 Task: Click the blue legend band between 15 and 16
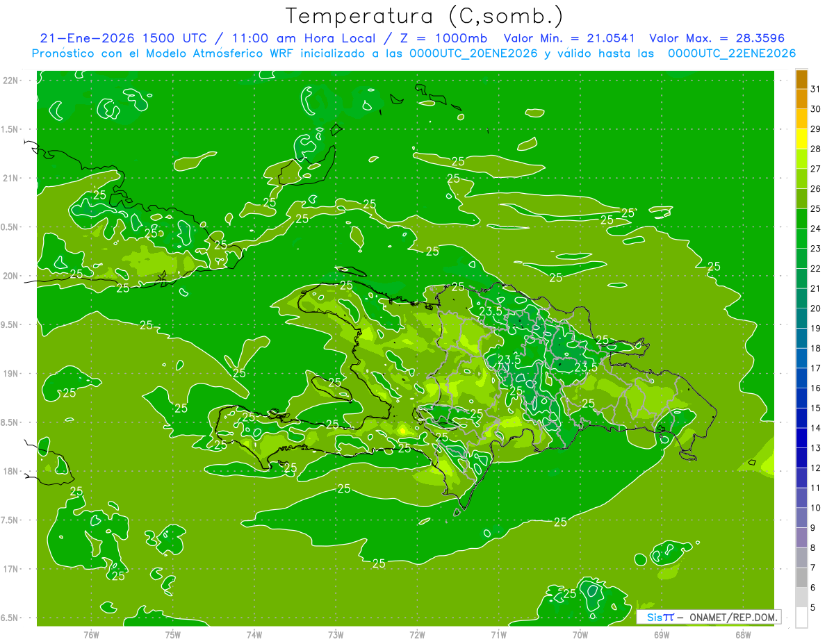tap(801, 398)
